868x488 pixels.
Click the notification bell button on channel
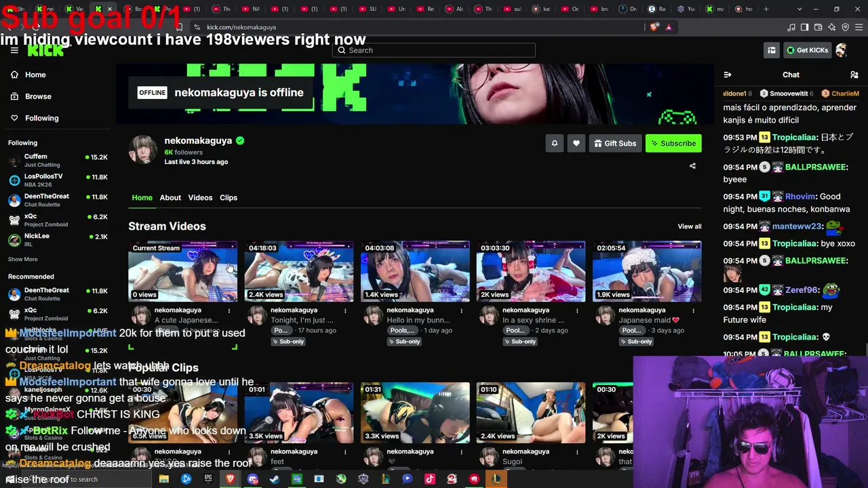point(554,143)
